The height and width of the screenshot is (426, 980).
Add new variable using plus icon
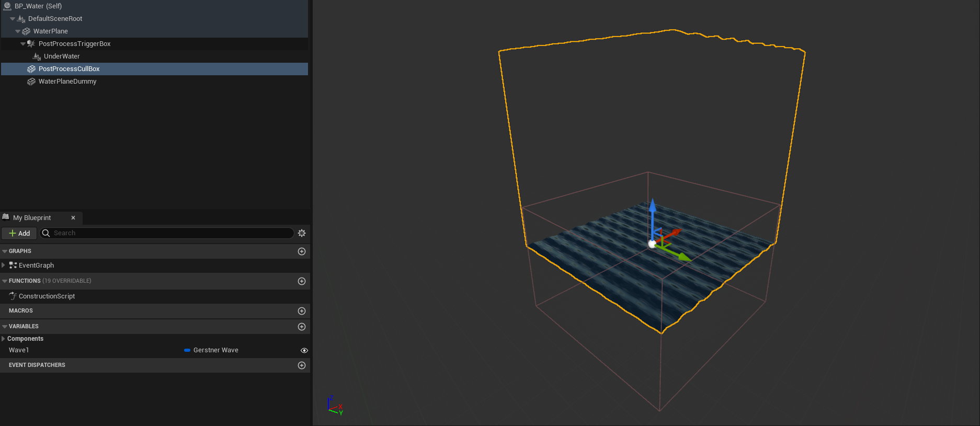click(302, 327)
